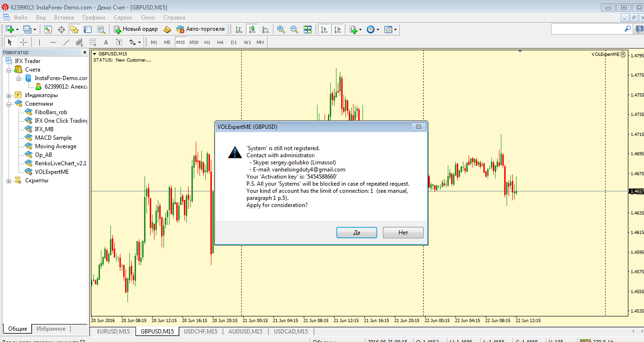644x342 pixels.
Task: Select MACD Sample expert in Navigator
Action: 53,138
